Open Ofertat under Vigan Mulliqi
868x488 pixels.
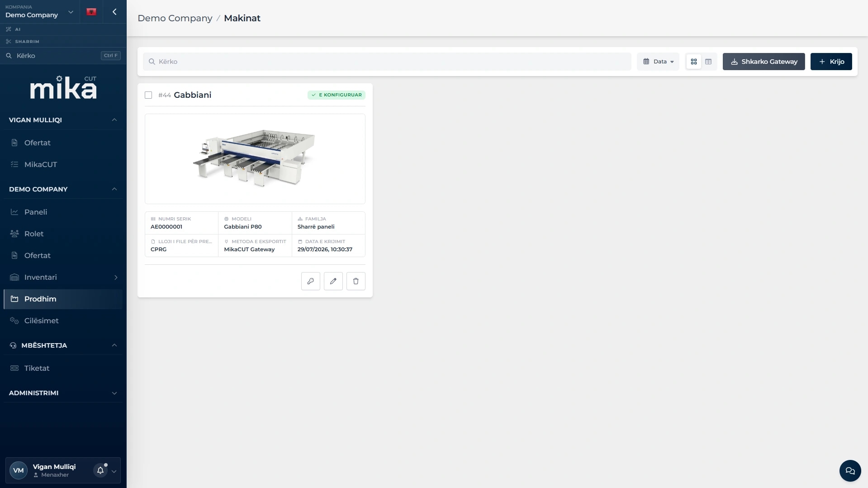tap(63, 143)
